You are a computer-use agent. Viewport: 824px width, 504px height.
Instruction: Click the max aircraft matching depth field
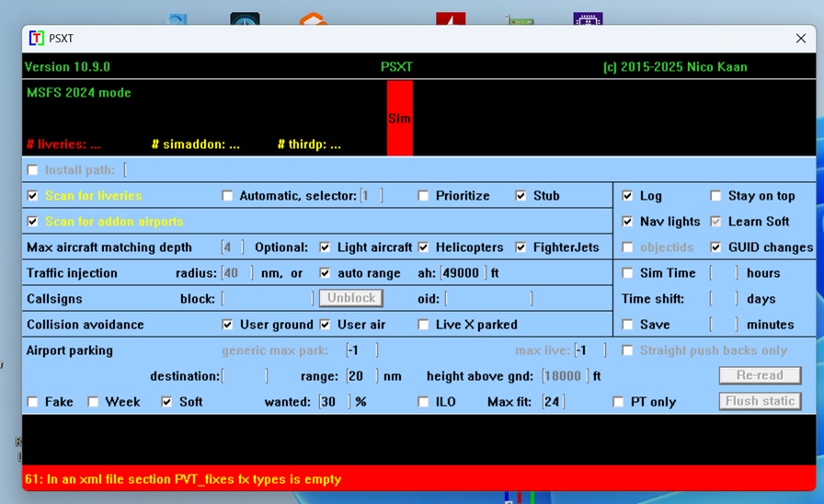(233, 247)
